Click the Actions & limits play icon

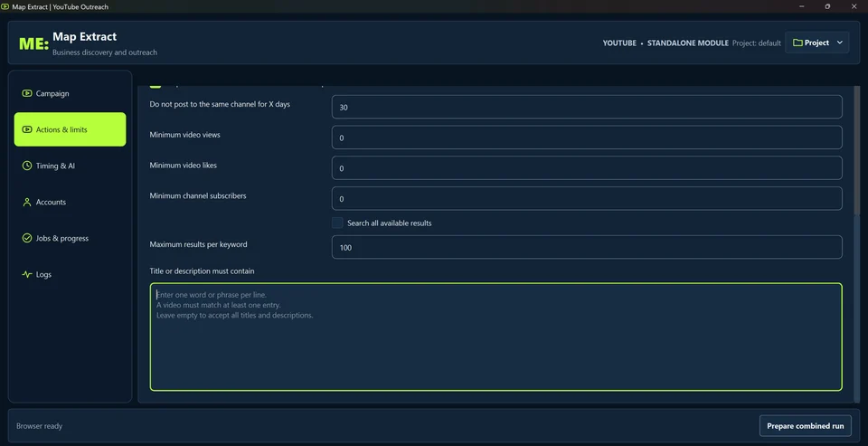pos(26,129)
